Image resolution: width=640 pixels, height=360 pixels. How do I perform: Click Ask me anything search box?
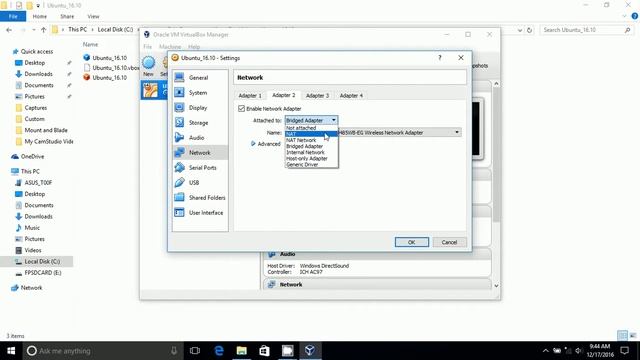[x=101, y=351]
